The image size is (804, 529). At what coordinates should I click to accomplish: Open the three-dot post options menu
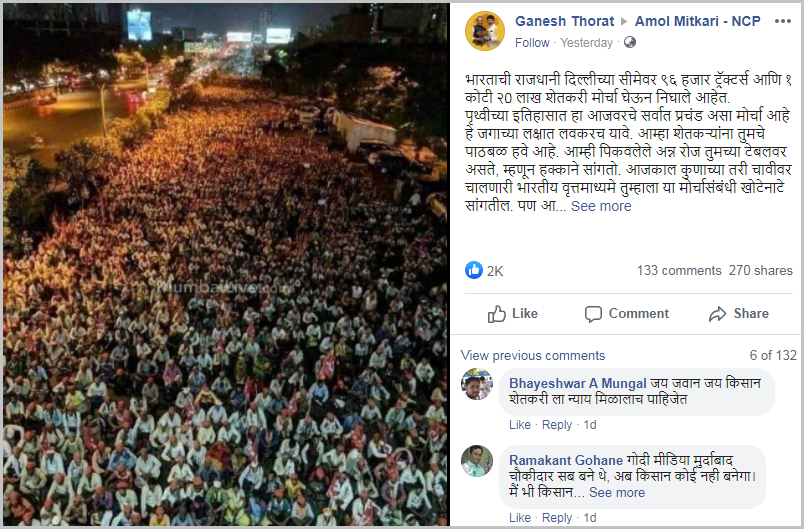pyautogui.click(x=782, y=22)
